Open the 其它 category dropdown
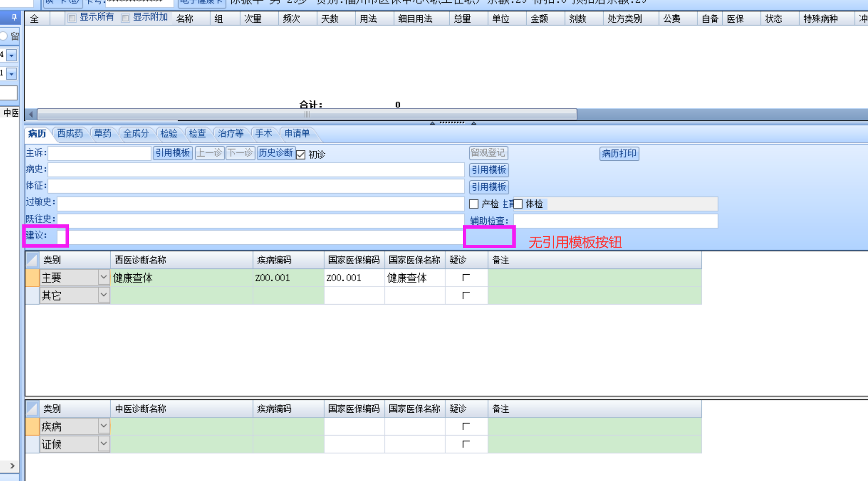The width and height of the screenshot is (868, 481). (104, 295)
